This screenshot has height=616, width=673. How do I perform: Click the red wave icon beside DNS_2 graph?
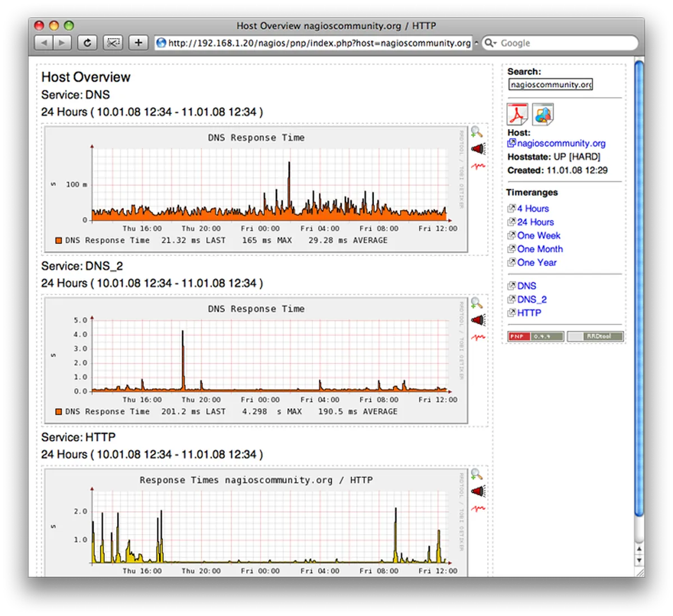point(478,337)
